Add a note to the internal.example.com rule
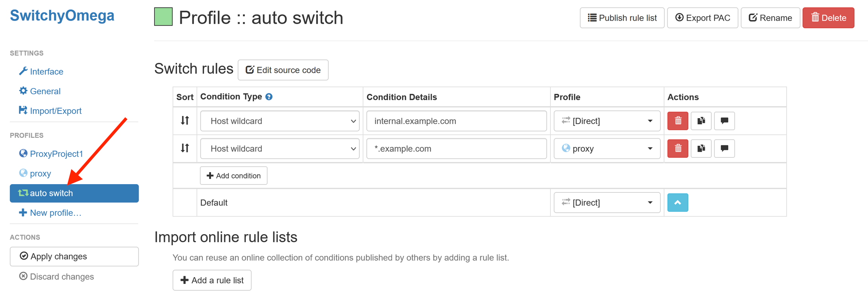This screenshot has height=302, width=868. pyautogui.click(x=724, y=121)
